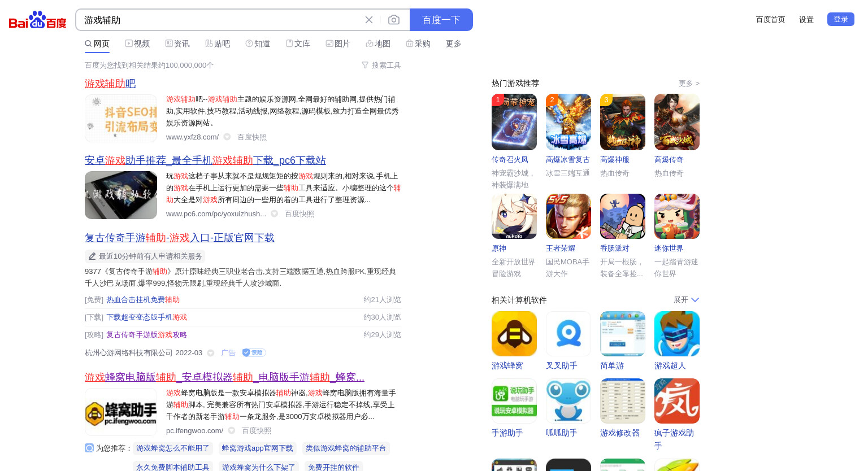Switch to the 图片 tab
The height and width of the screenshot is (471, 868).
(x=338, y=43)
